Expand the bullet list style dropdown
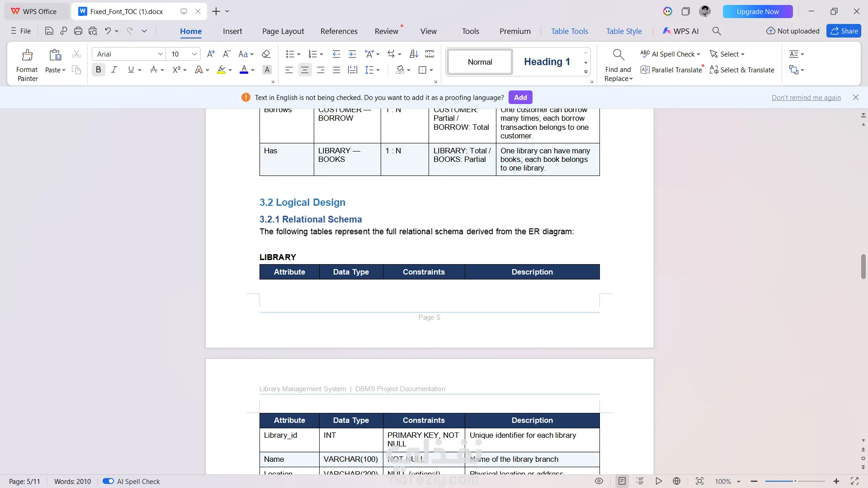The image size is (868, 488). (x=298, y=54)
